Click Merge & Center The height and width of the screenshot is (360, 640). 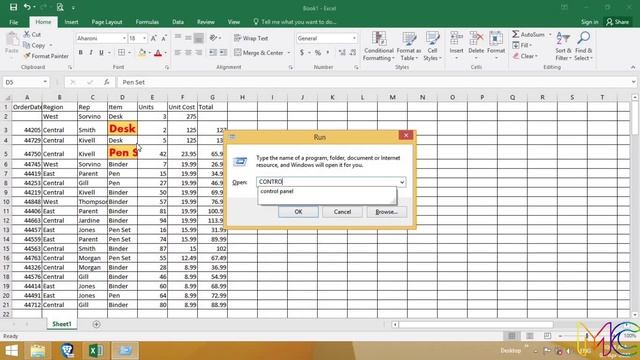pyautogui.click(x=259, y=53)
